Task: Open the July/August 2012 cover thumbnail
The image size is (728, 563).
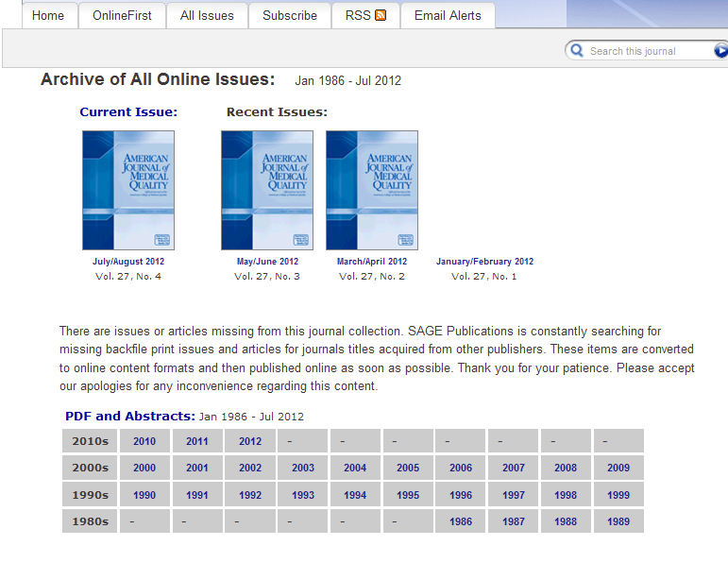Action: tap(128, 190)
